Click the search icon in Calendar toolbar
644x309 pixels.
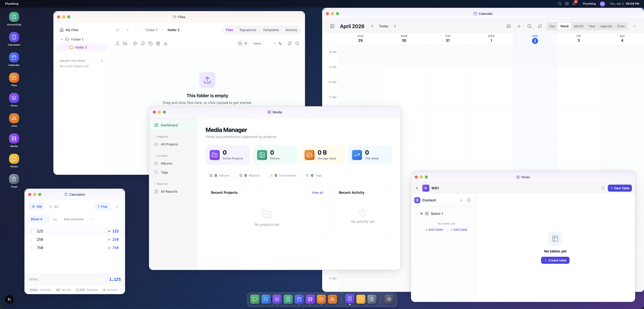(529, 26)
